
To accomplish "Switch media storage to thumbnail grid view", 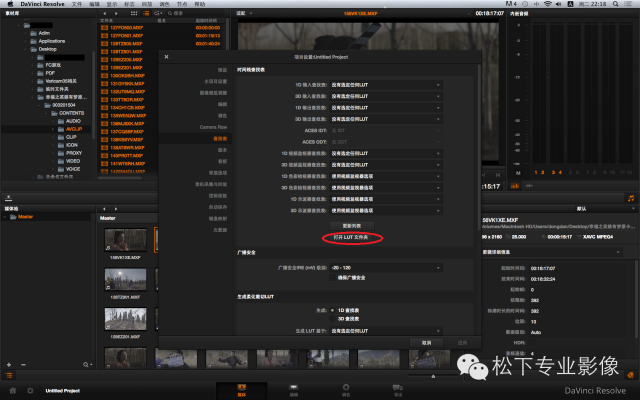I will (x=134, y=13).
